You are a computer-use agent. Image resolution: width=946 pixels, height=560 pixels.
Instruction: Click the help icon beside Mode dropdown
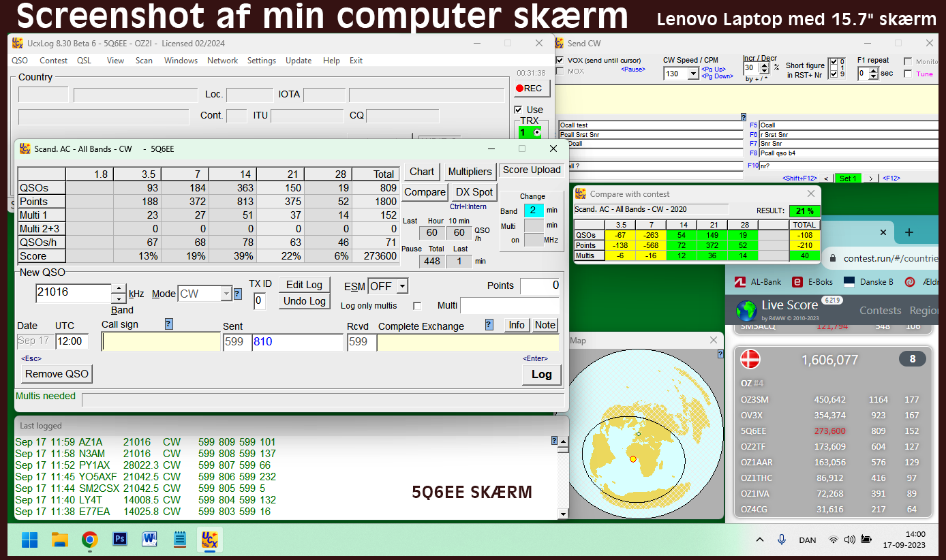[238, 294]
